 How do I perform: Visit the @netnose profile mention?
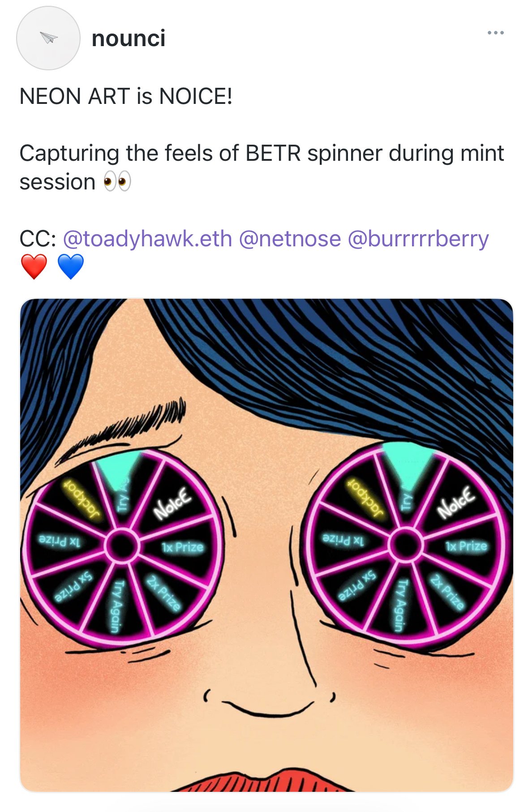290,239
